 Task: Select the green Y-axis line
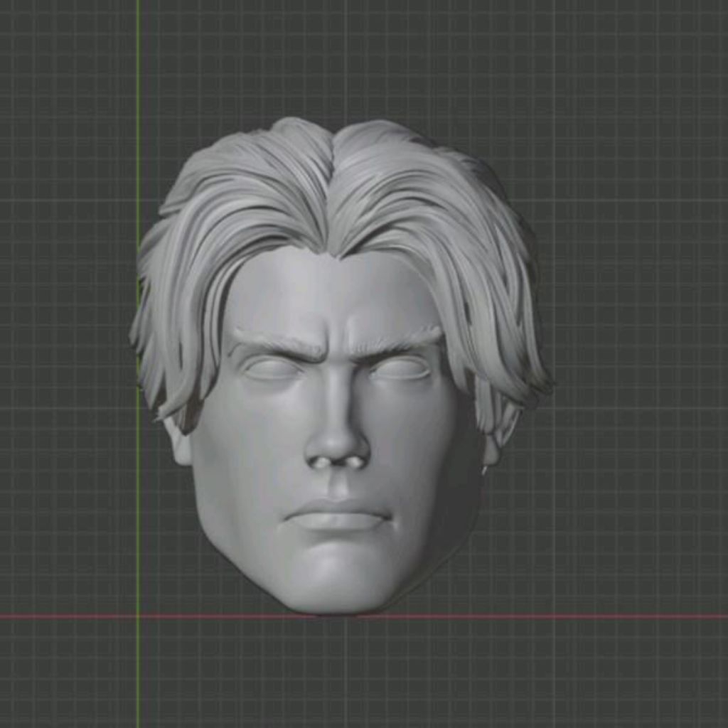coord(137,107)
